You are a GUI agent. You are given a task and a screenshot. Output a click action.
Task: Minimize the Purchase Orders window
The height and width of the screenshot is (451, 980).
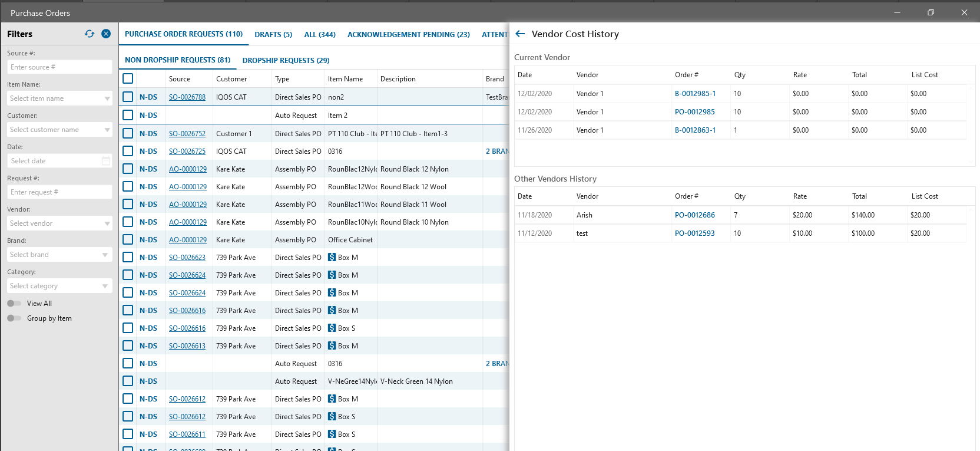pos(897,12)
